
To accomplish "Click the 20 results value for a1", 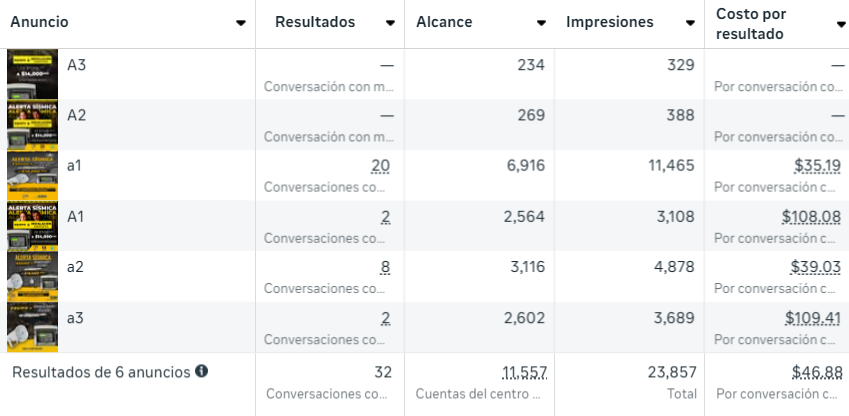I will pyautogui.click(x=380, y=166).
